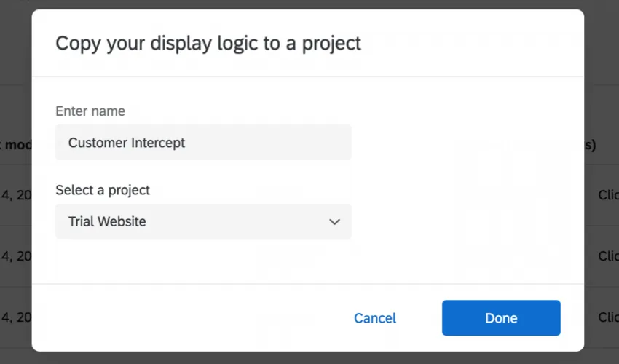619x364 pixels.
Task: Click the partially hidden "mod" column header
Action: pos(16,145)
